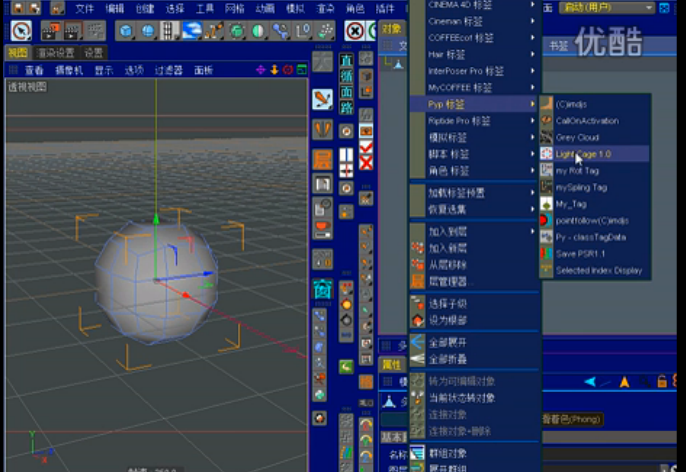Viewport: 686px width, 472px height.
Task: Open the 创建 menu
Action: click(145, 8)
